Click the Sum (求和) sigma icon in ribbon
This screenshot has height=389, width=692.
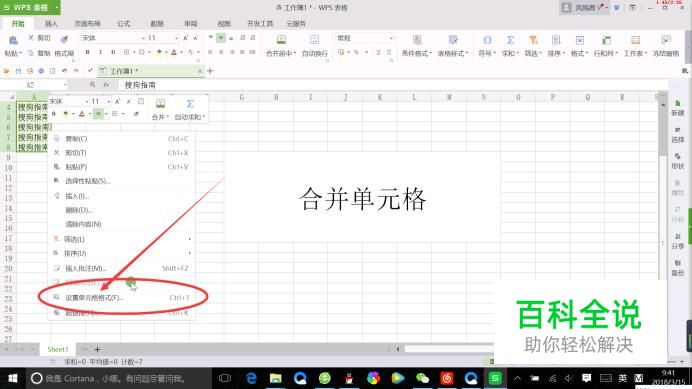click(x=510, y=40)
